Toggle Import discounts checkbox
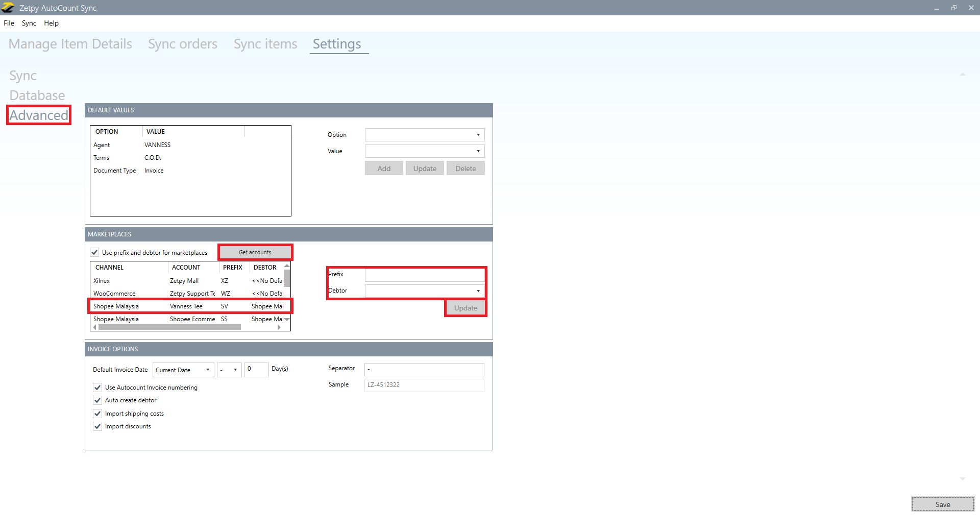 (x=97, y=426)
